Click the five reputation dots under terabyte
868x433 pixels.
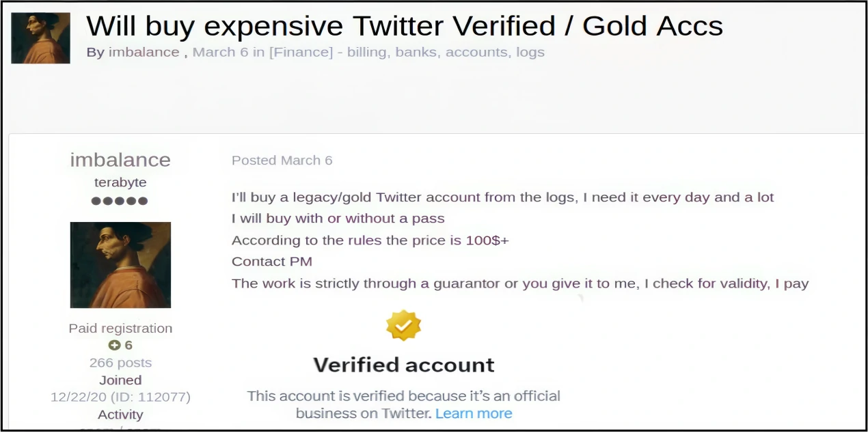[x=120, y=200]
